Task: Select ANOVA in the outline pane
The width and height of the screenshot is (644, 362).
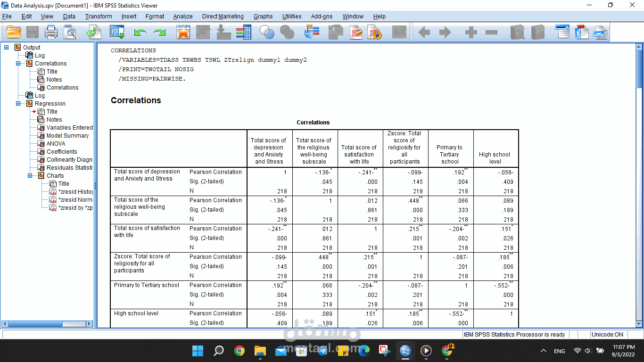Action: point(56,143)
